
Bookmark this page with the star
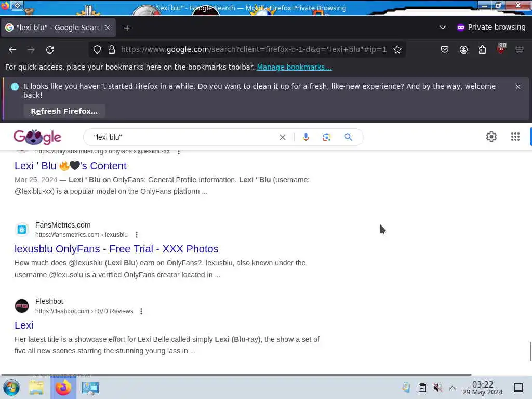[x=397, y=49]
